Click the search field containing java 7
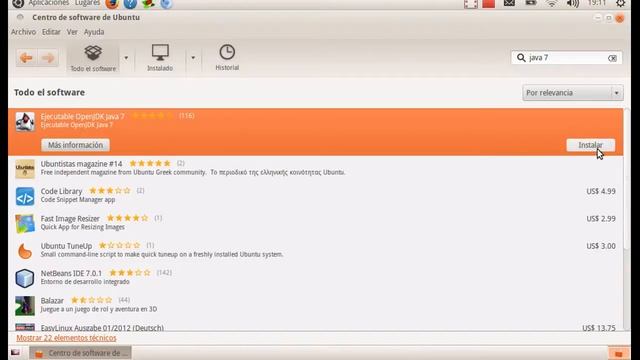The height and width of the screenshot is (360, 640). click(567, 58)
